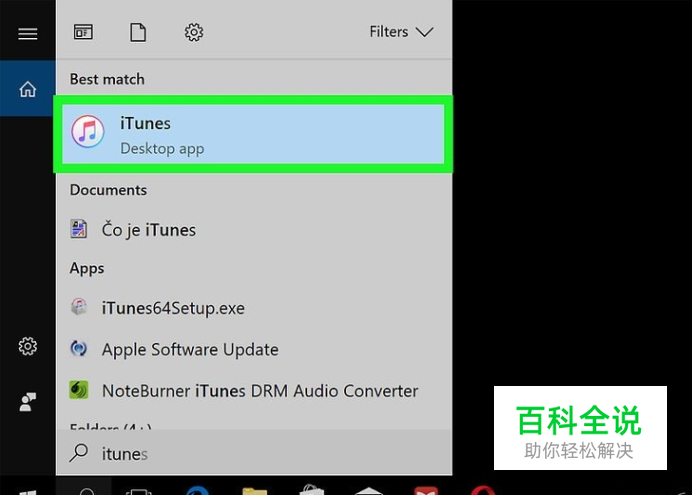
Task: Click the taskbar search button
Action: 84,486
